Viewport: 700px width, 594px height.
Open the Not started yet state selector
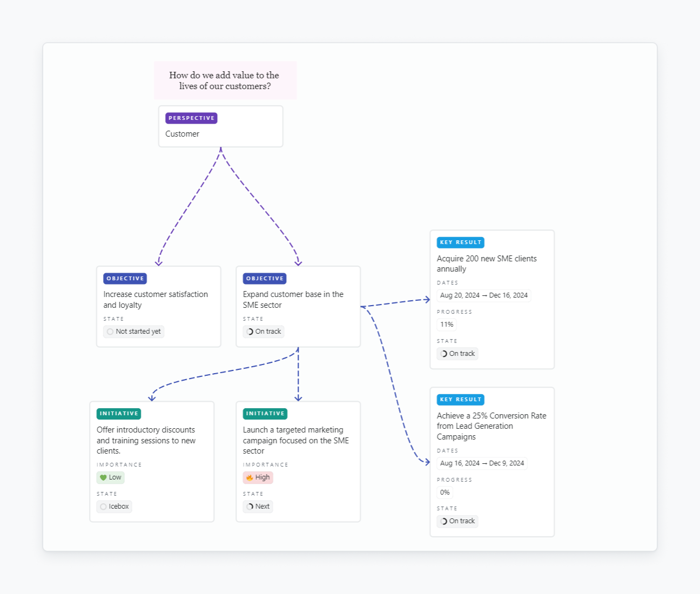134,332
